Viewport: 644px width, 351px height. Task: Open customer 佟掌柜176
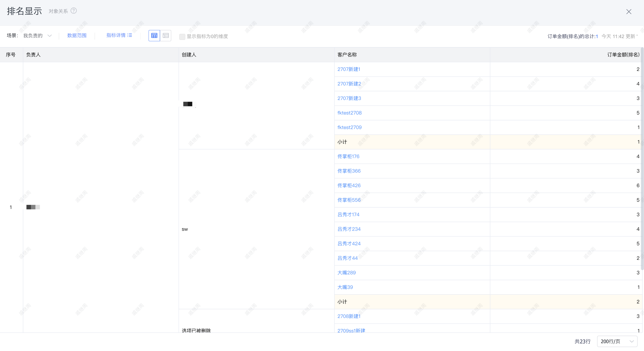pos(348,156)
